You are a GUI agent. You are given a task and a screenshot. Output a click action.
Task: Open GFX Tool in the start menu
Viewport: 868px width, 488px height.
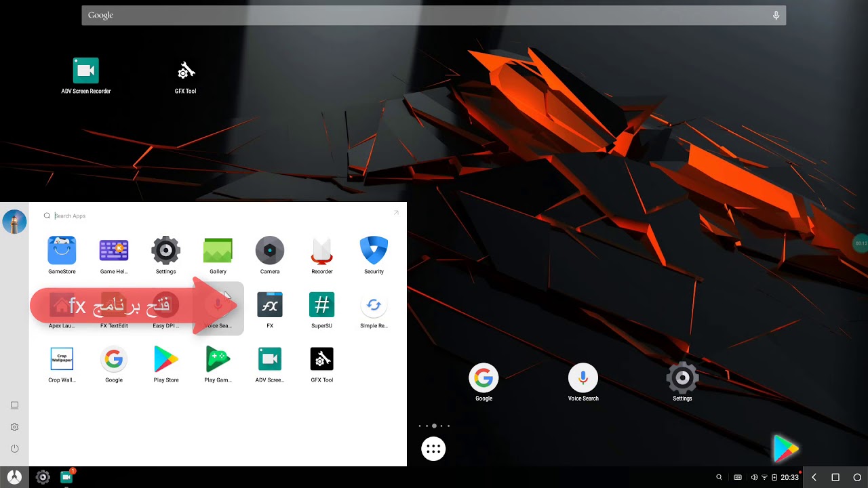[322, 364]
